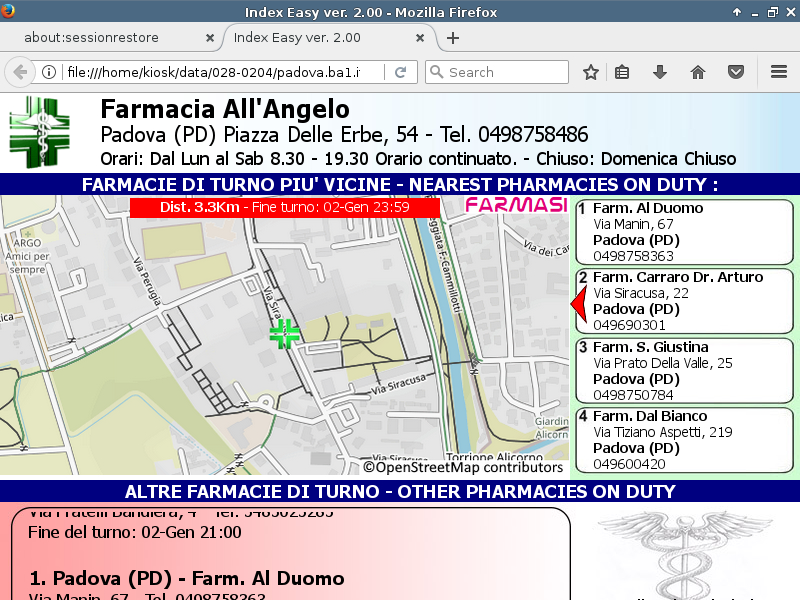Click the site information icon in address bar
This screenshot has width=800, height=600.
[x=49, y=72]
